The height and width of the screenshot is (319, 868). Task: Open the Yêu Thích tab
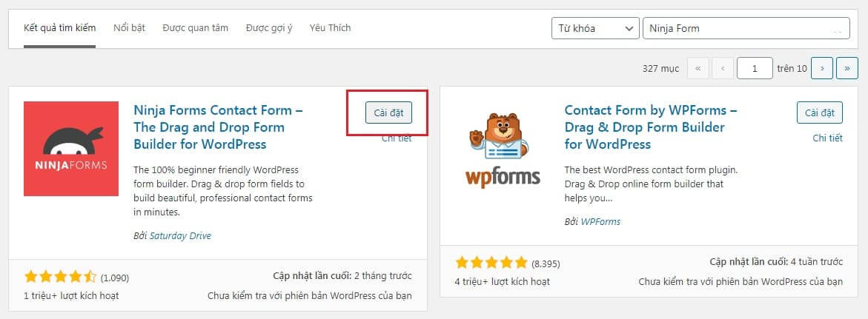click(x=330, y=27)
